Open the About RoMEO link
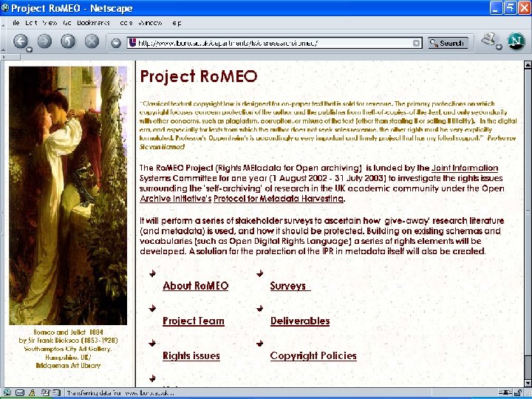532x399 pixels. tap(195, 286)
